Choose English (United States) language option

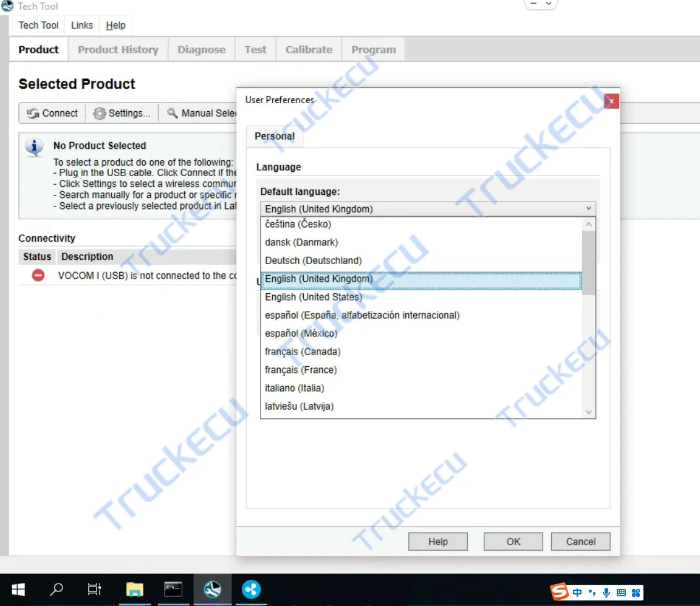[313, 297]
